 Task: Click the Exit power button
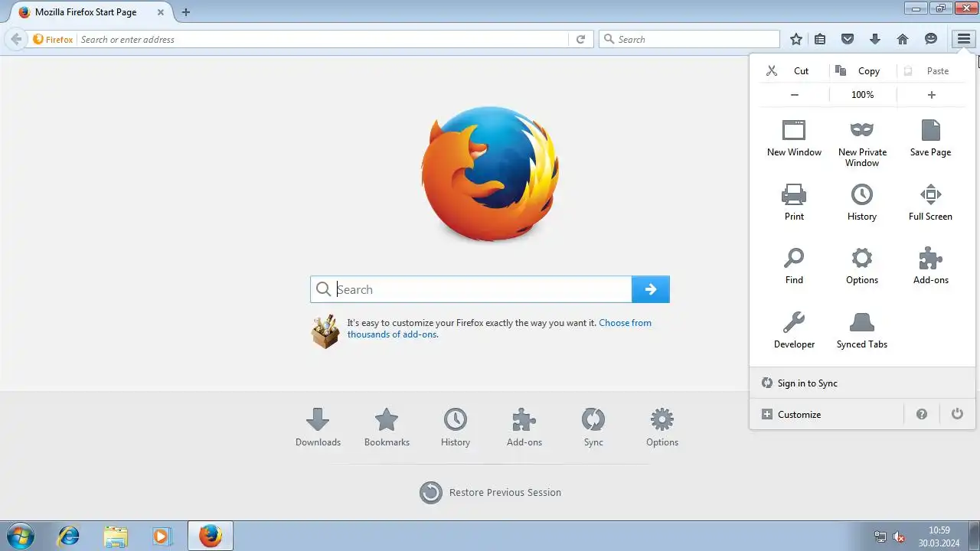[957, 414]
